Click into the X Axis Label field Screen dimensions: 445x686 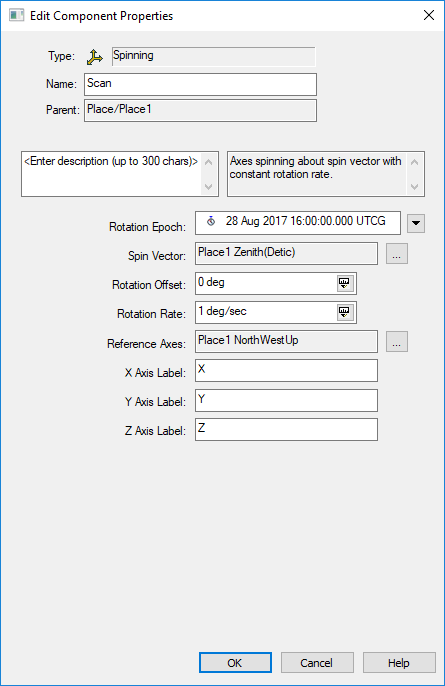[x=286, y=371]
